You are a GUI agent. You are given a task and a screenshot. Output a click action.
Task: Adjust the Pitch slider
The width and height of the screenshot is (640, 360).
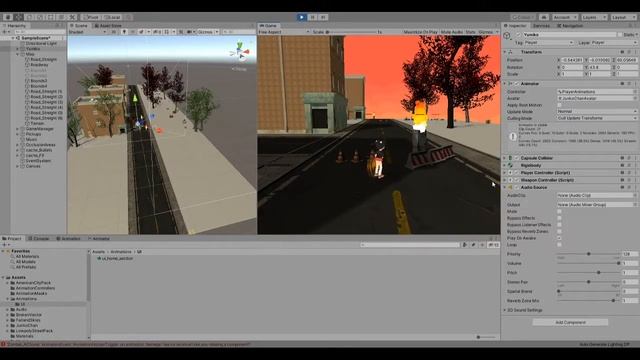click(x=589, y=272)
